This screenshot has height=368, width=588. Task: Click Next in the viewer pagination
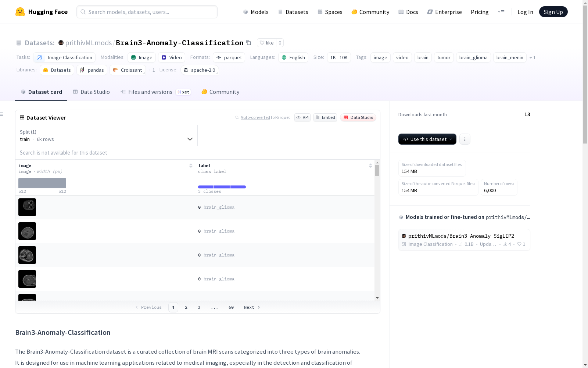tap(252, 307)
